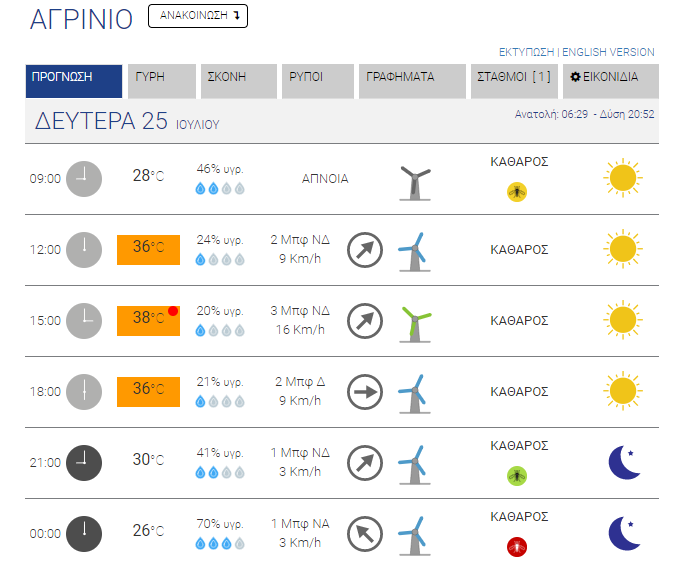Click the clock icon for 15:00
The height and width of the screenshot is (562, 675).
click(84, 321)
